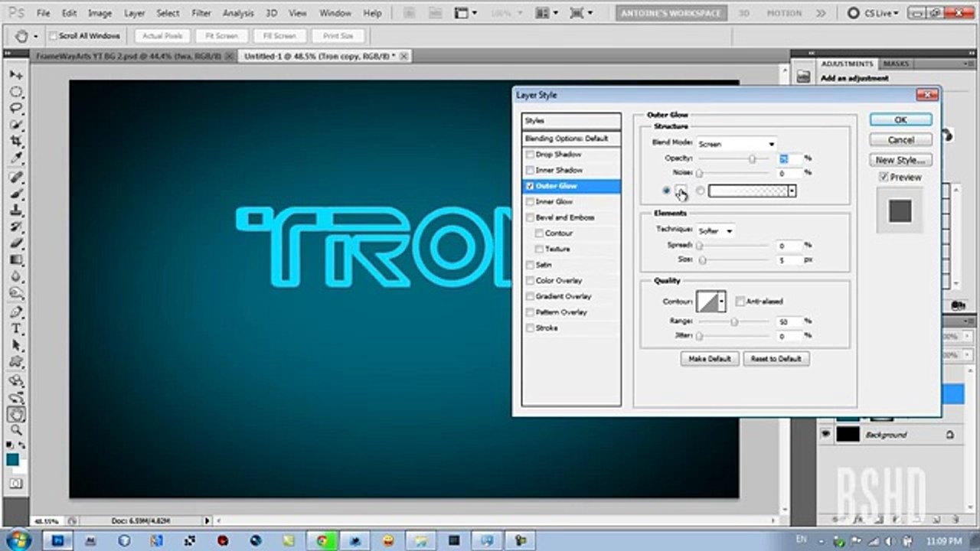Enable the Inner Shadow checkbox
Image resolution: width=980 pixels, height=551 pixels.
click(x=530, y=170)
